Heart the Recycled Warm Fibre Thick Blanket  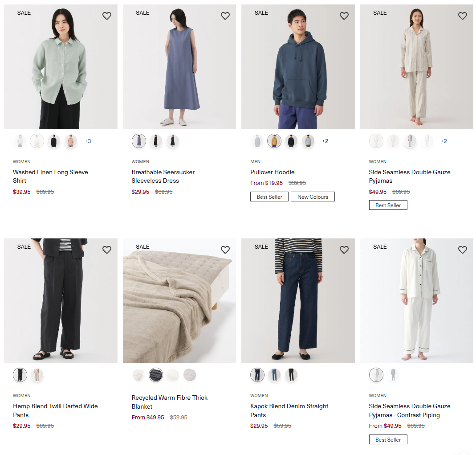225,250
